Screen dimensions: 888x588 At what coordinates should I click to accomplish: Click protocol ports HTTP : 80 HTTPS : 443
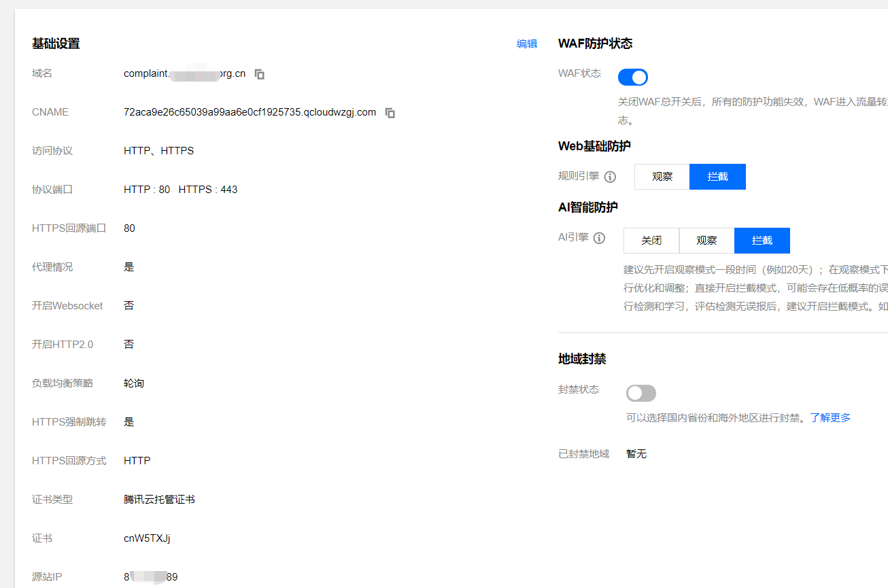(181, 190)
